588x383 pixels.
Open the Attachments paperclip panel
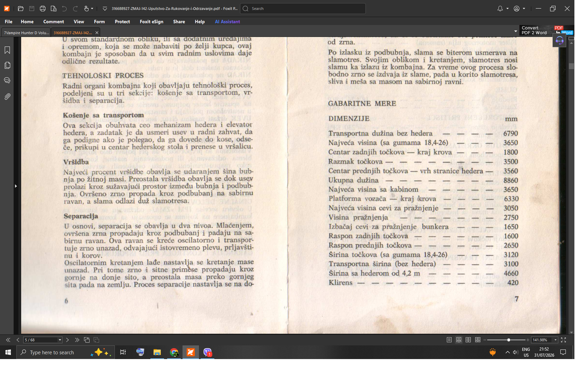click(7, 97)
